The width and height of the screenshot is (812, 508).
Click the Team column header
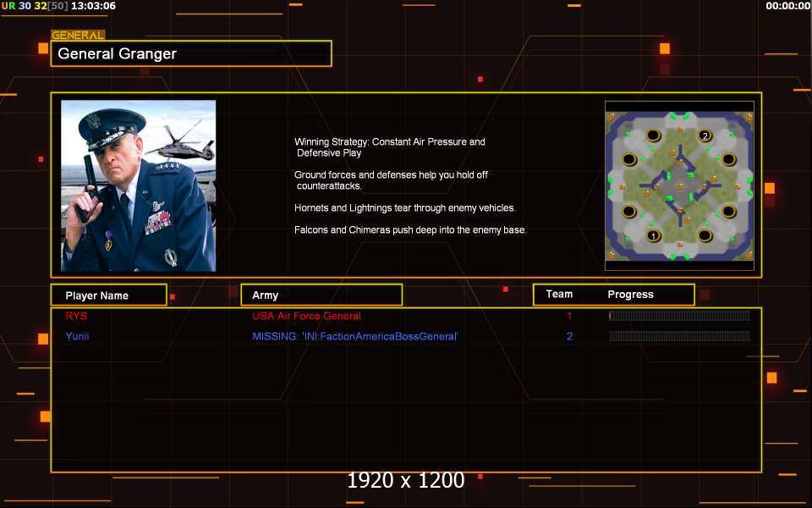(x=559, y=294)
